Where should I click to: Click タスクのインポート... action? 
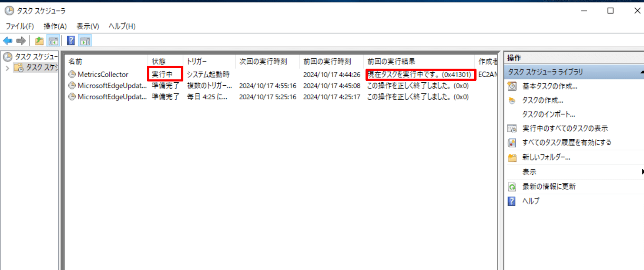click(x=548, y=114)
